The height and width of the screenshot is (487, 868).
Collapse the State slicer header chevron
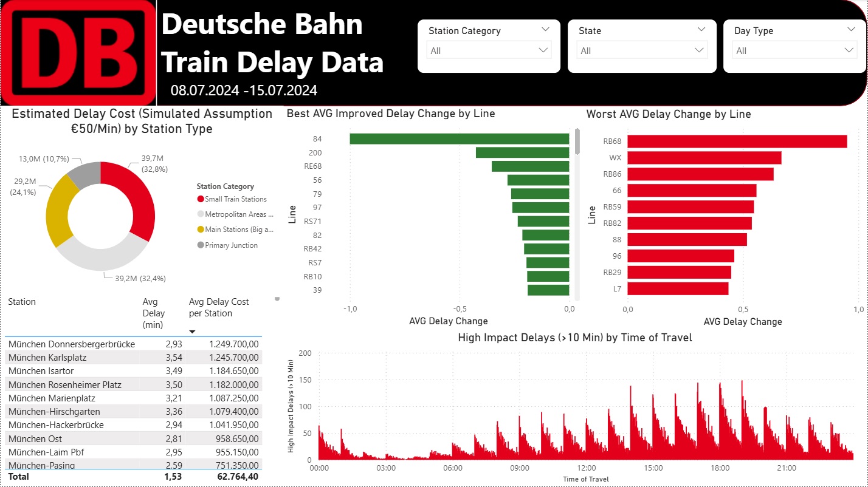point(701,29)
